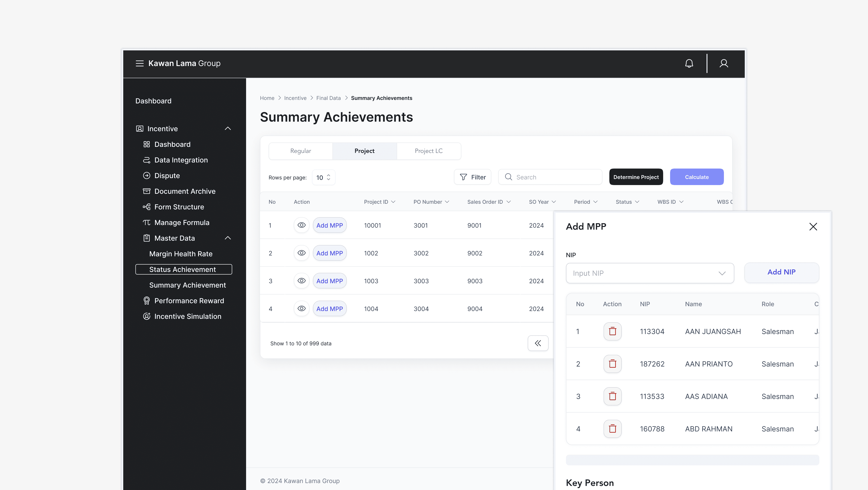Click the Add NIP button
The image size is (868, 490).
781,272
